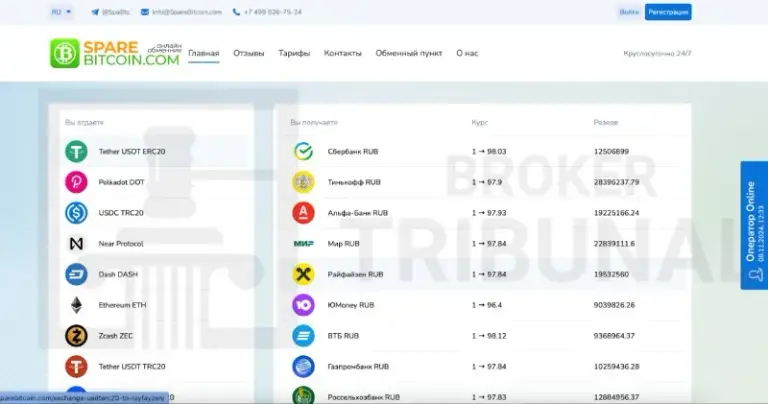Select the Tether USDT TRC20 icon
Image resolution: width=768 pixels, height=404 pixels.
tap(76, 367)
